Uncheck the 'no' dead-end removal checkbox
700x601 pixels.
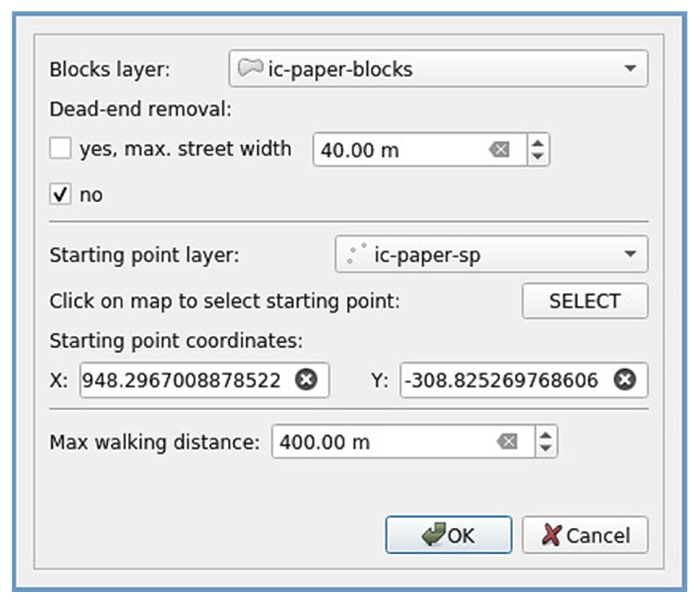(x=60, y=194)
